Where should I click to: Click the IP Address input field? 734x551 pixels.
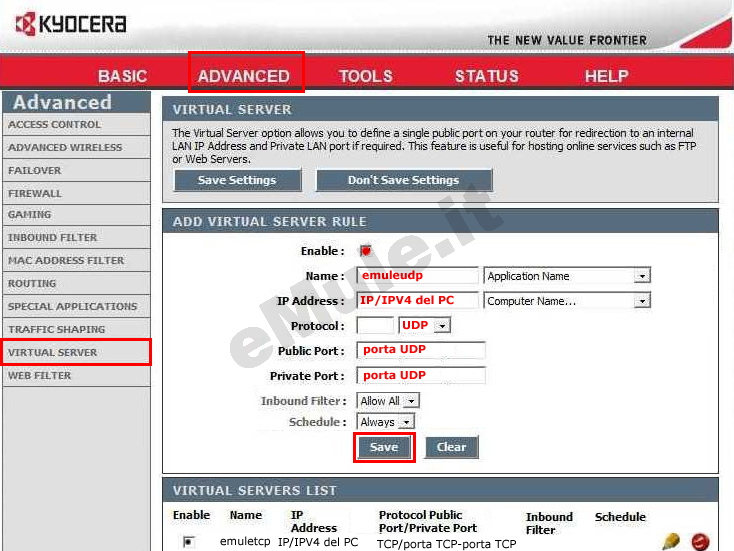(418, 301)
